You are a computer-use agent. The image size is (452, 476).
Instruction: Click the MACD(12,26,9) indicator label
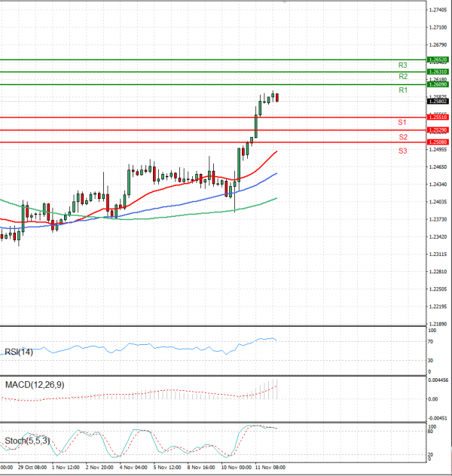(x=35, y=385)
